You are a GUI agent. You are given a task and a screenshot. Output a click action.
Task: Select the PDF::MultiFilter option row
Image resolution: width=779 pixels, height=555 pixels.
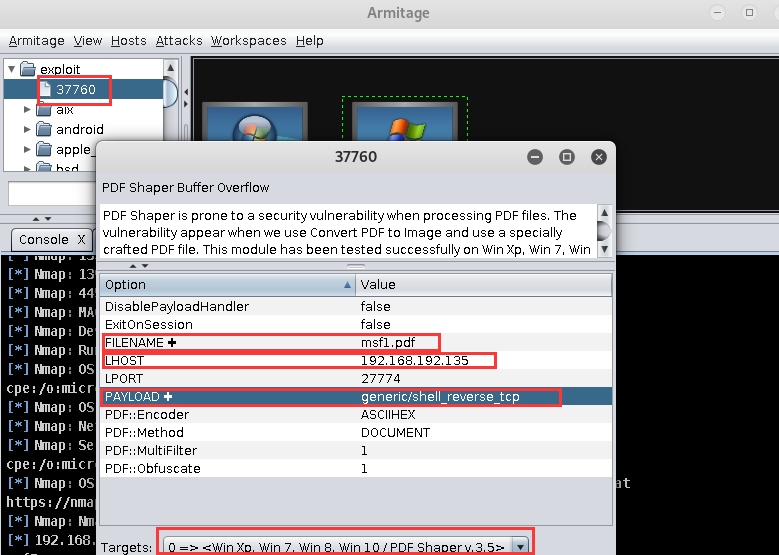click(x=356, y=451)
